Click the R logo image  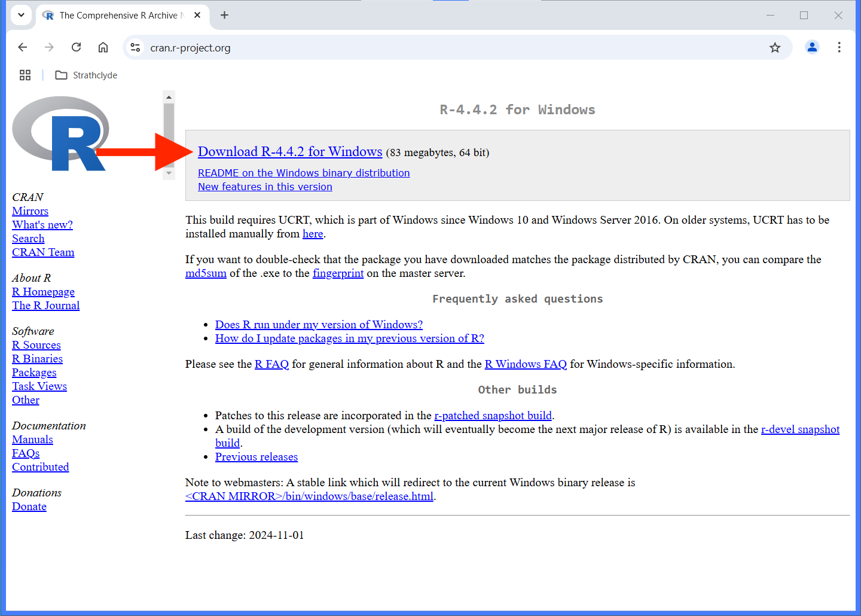[60, 134]
